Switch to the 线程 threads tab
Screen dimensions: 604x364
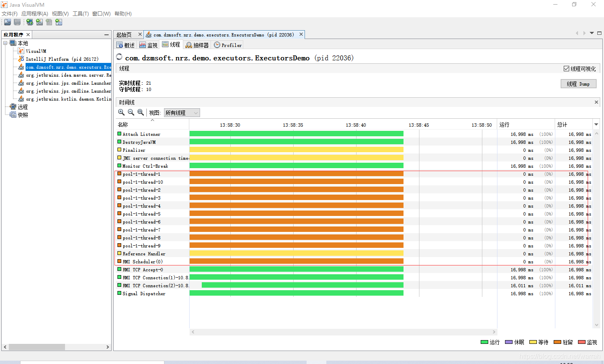click(x=171, y=44)
